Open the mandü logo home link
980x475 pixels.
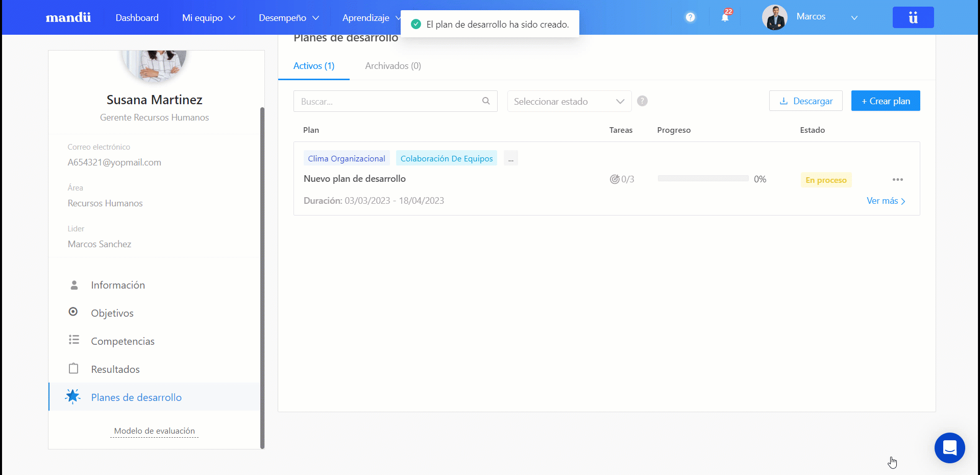(x=68, y=18)
